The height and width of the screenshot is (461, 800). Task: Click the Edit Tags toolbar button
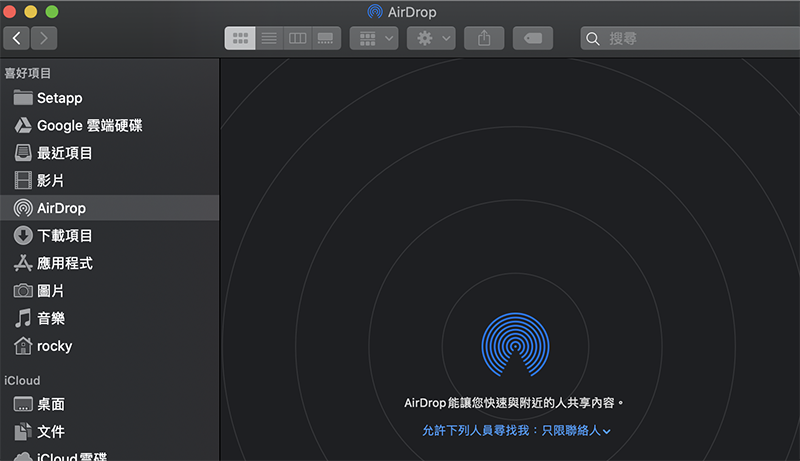533,38
